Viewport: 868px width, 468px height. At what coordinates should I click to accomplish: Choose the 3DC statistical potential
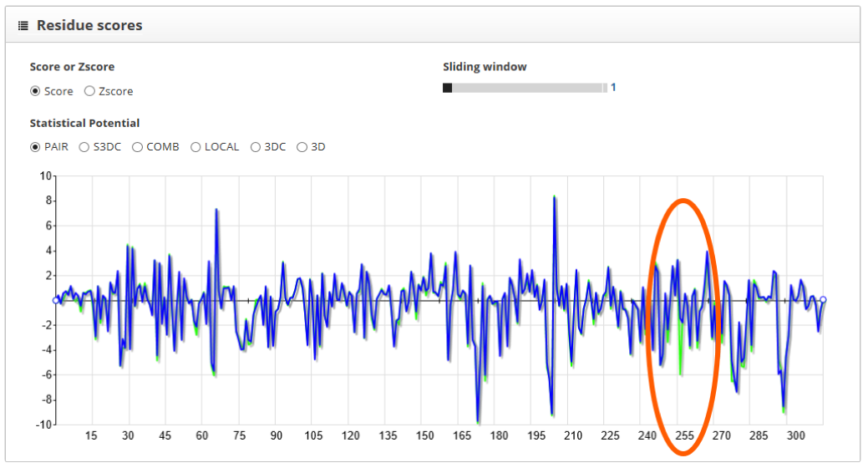(x=255, y=147)
